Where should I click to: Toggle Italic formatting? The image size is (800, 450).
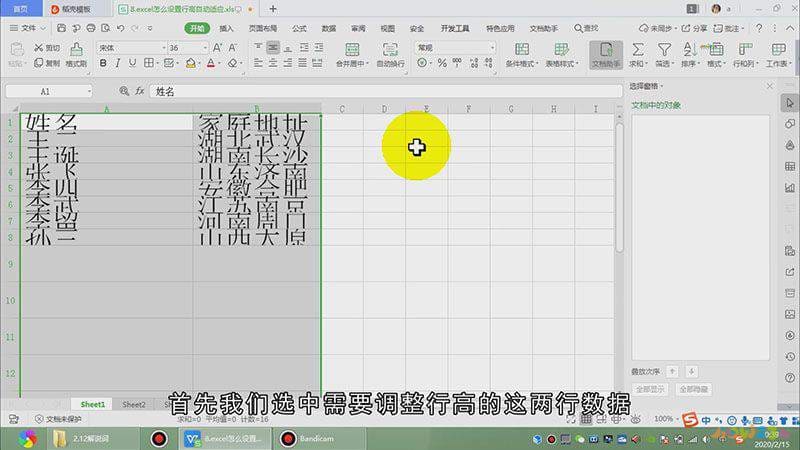coord(117,63)
